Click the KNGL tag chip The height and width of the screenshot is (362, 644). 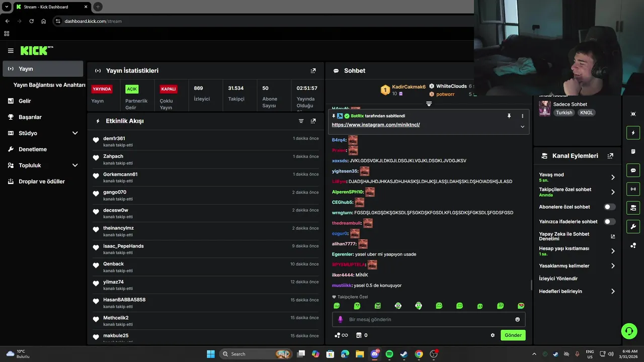click(586, 113)
